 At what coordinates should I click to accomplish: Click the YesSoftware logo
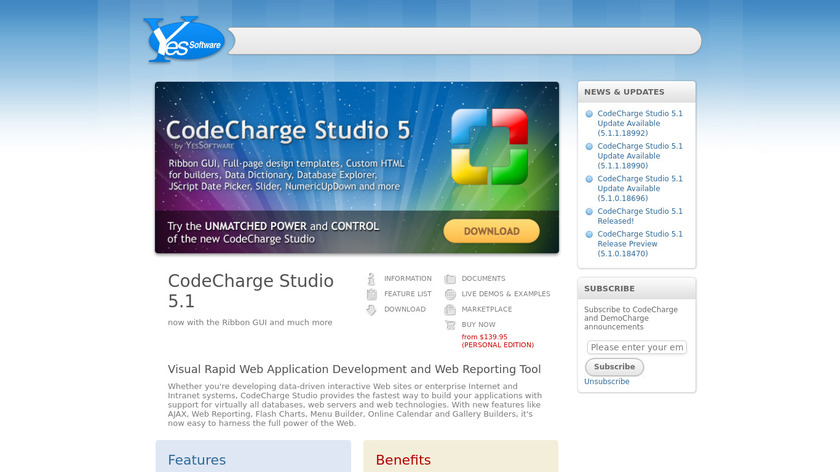tap(184, 39)
